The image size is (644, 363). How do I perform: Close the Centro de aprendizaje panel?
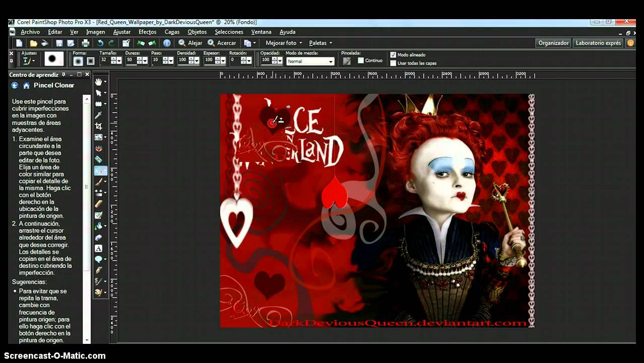pyautogui.click(x=87, y=74)
